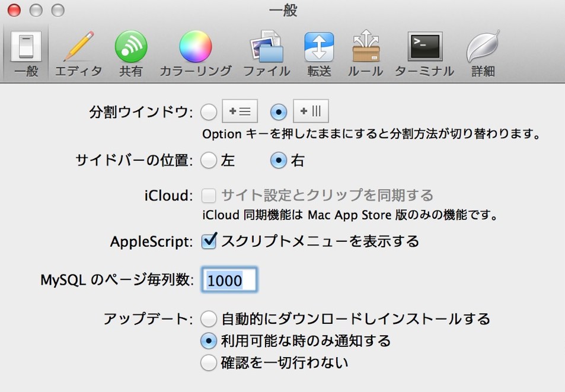This screenshot has height=392, width=565.
Task: Set sidebar position to 左
Action: tap(209, 160)
